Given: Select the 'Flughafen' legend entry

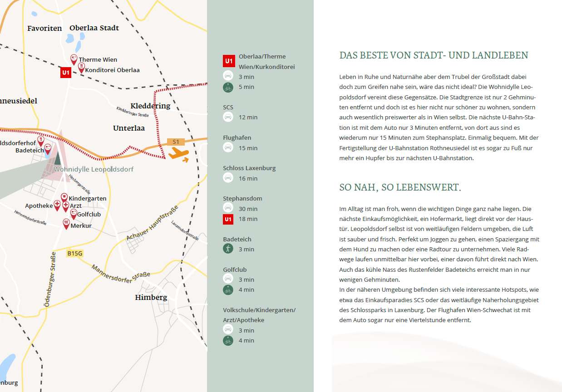Looking at the screenshot, I should [x=237, y=137].
